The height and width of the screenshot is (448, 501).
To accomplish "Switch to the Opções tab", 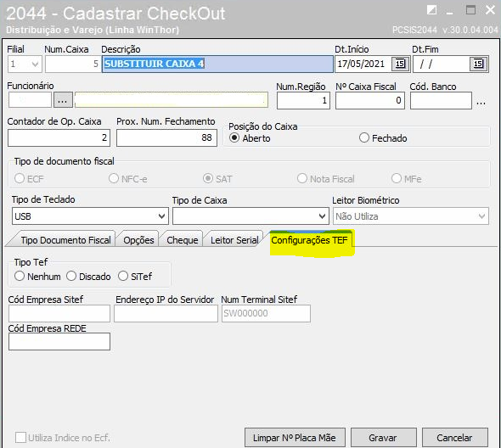I will click(x=138, y=240).
